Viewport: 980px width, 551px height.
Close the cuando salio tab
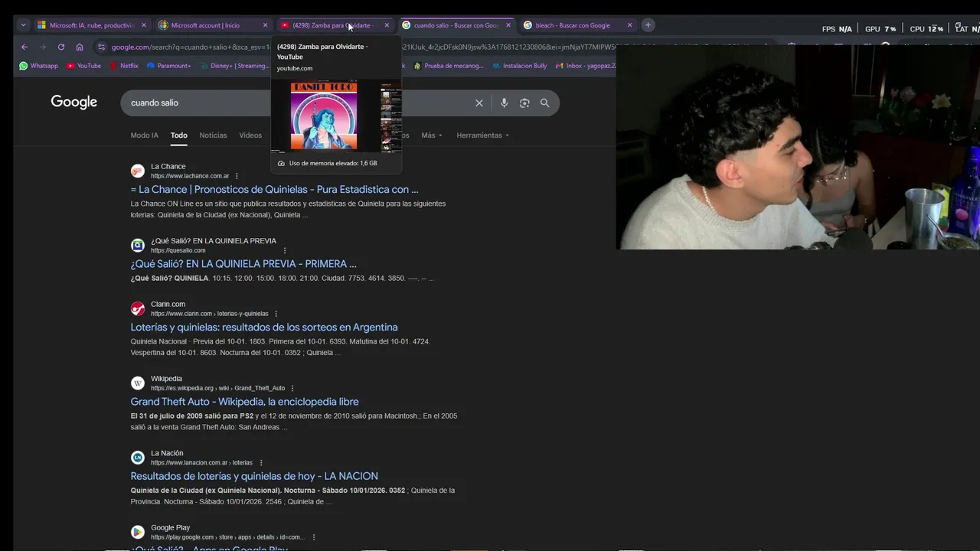point(508,25)
